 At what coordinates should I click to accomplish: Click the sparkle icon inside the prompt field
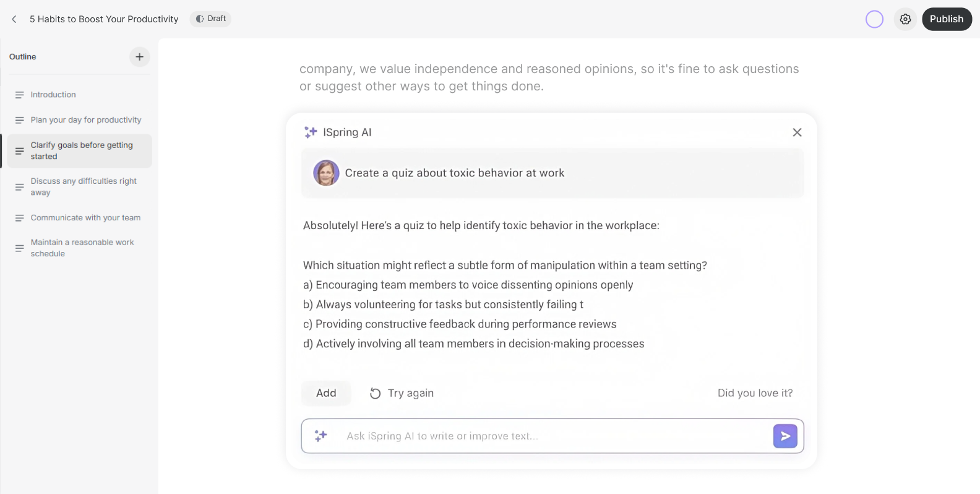(320, 436)
